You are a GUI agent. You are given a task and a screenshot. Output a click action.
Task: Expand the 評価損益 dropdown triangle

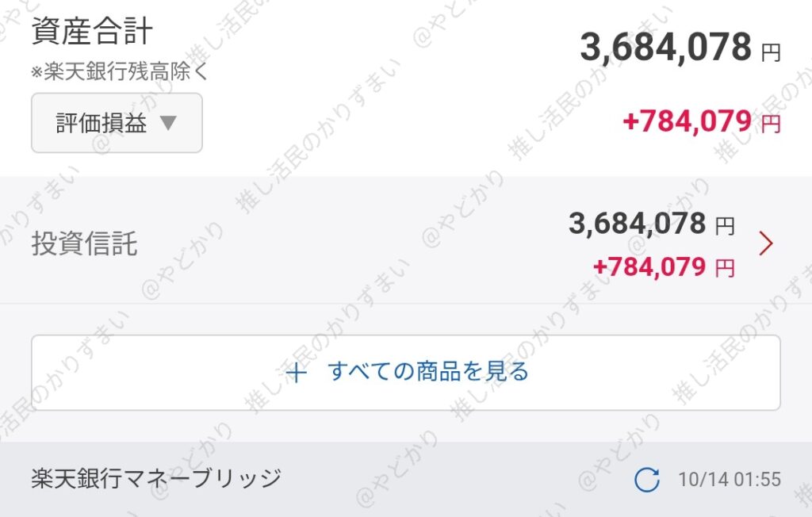click(x=169, y=124)
